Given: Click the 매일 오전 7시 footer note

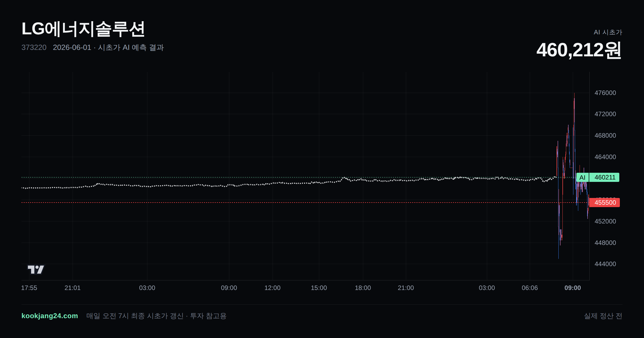Looking at the screenshot, I should click(156, 316).
